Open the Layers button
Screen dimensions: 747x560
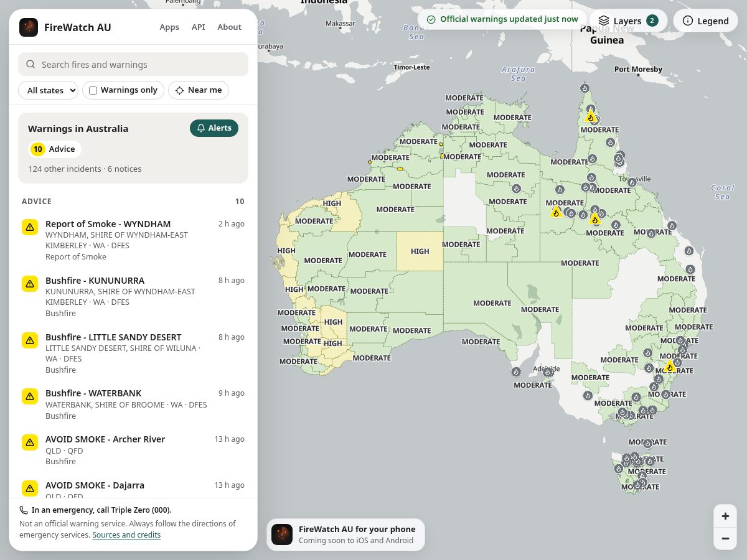pos(628,21)
